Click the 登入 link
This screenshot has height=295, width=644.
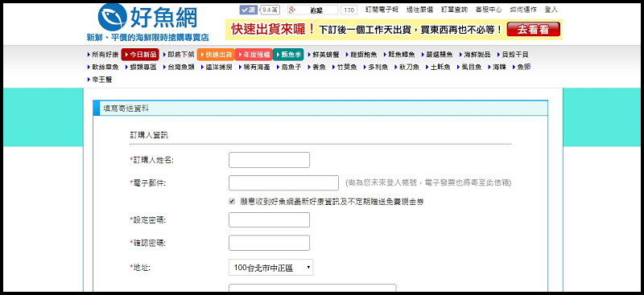551,10
